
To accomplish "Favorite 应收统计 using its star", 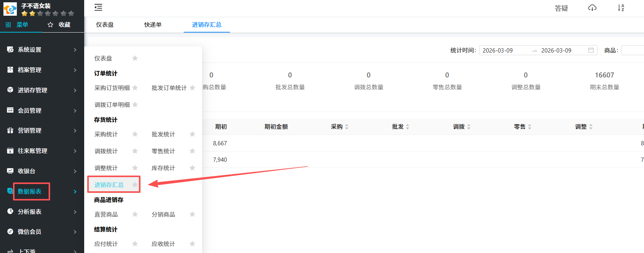I will coord(192,244).
